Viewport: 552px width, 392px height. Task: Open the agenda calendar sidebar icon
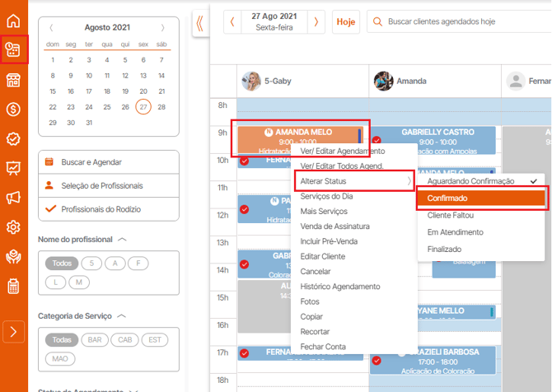coord(13,49)
